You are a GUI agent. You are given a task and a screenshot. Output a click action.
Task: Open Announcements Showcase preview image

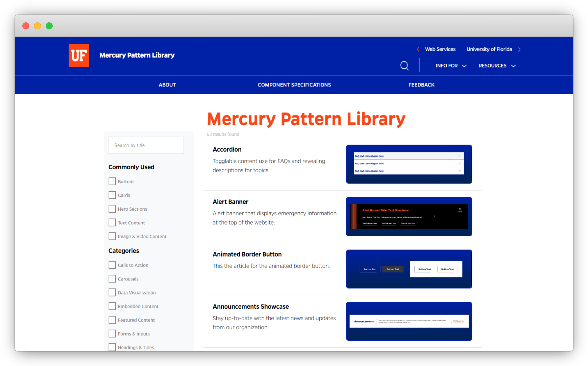(x=409, y=321)
